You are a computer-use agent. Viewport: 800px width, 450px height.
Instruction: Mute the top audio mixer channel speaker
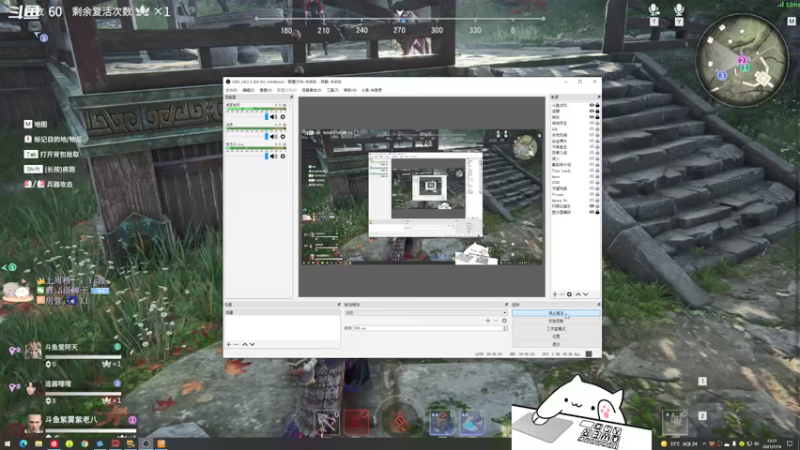[273, 117]
